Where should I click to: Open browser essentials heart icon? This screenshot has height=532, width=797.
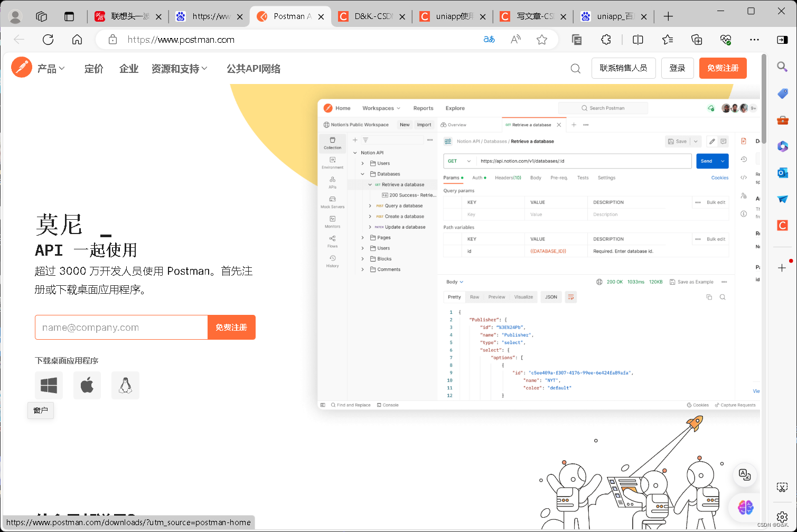(726, 40)
